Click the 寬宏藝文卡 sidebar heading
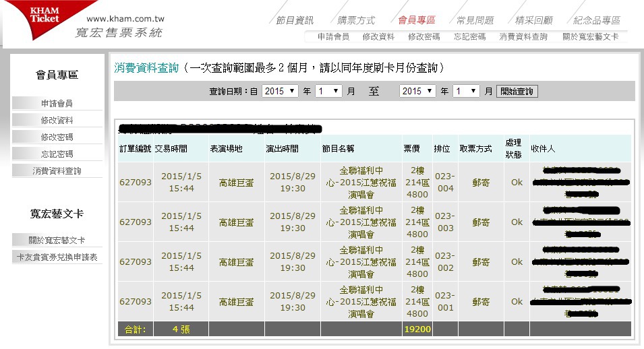The width and height of the screenshot is (644, 349). pyautogui.click(x=57, y=214)
